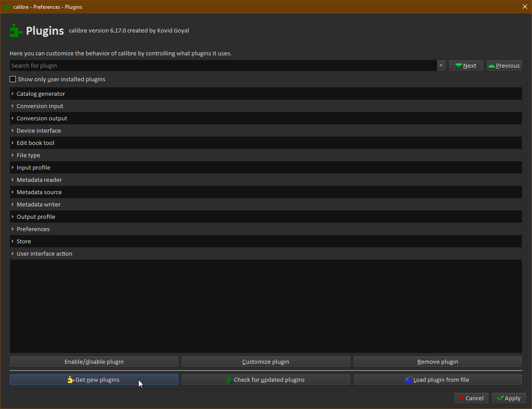Viewport: 532px width, 409px height.
Task: Expand the Conversion output category
Action: (13, 118)
